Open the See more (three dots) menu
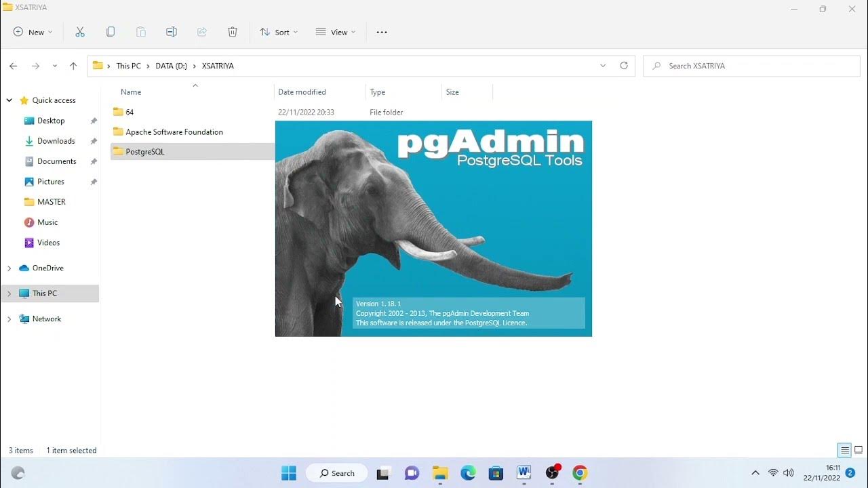868x488 pixels. 382,32
